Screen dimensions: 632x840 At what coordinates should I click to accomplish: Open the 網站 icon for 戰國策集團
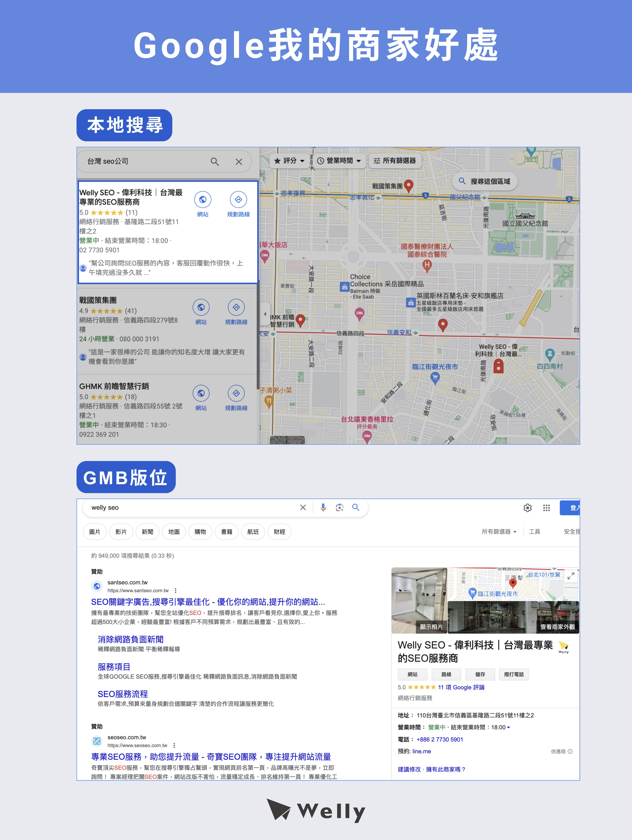pos(201,307)
